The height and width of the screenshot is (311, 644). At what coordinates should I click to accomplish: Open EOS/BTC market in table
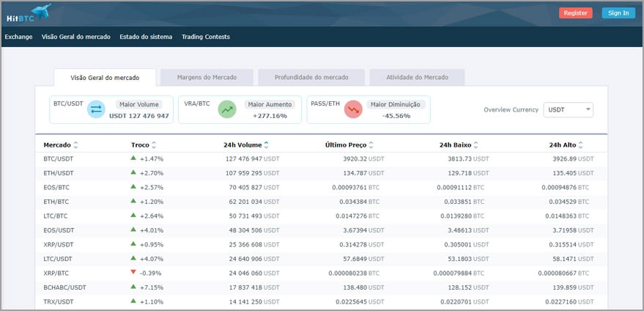(56, 187)
